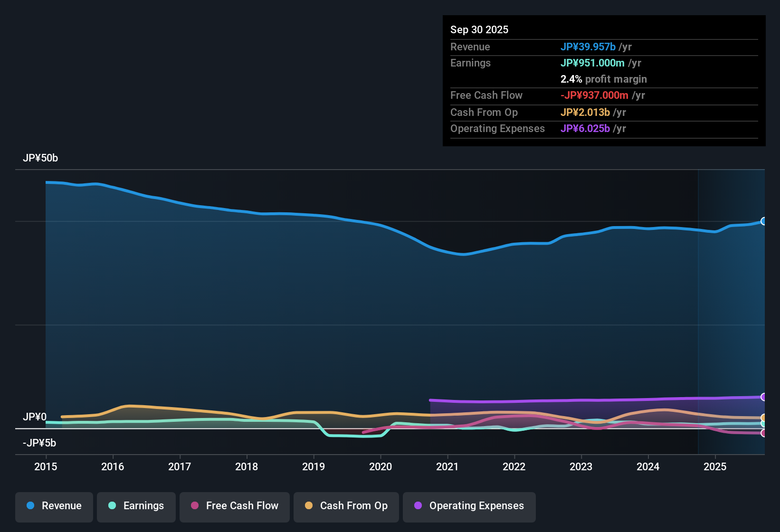The width and height of the screenshot is (780, 532).
Task: Open the Free Cash Flow legend entry
Action: click(x=234, y=506)
